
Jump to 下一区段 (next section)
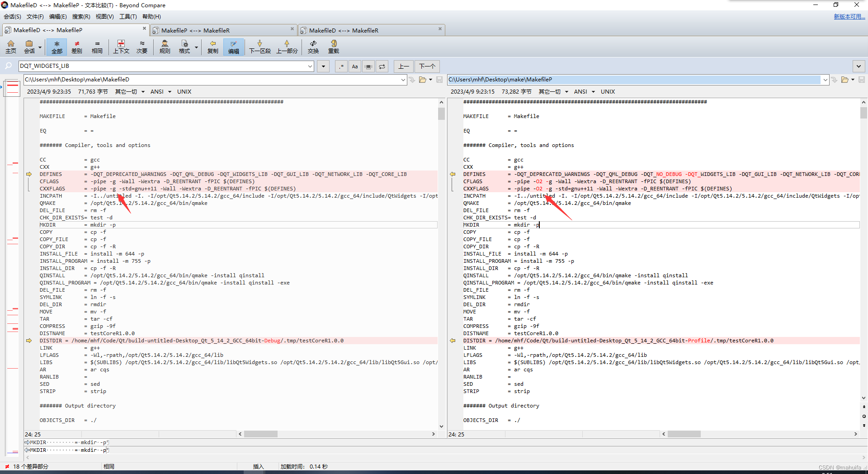(x=260, y=47)
